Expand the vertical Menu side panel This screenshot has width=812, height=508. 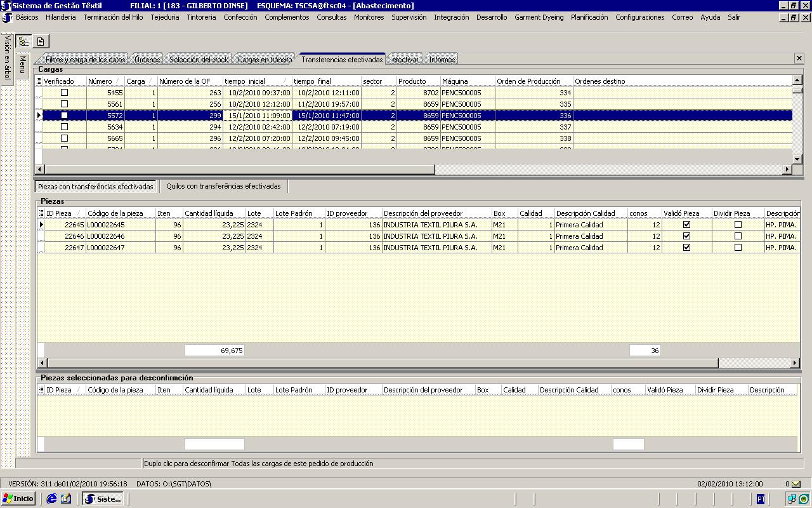pyautogui.click(x=22, y=63)
